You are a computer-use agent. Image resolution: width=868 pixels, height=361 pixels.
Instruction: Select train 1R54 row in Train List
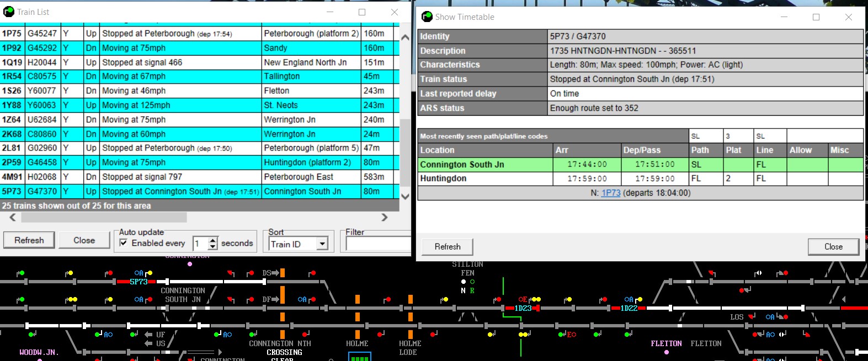pos(199,77)
